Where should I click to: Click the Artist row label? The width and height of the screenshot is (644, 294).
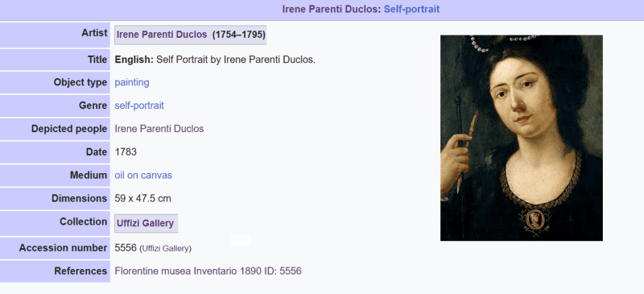point(94,33)
